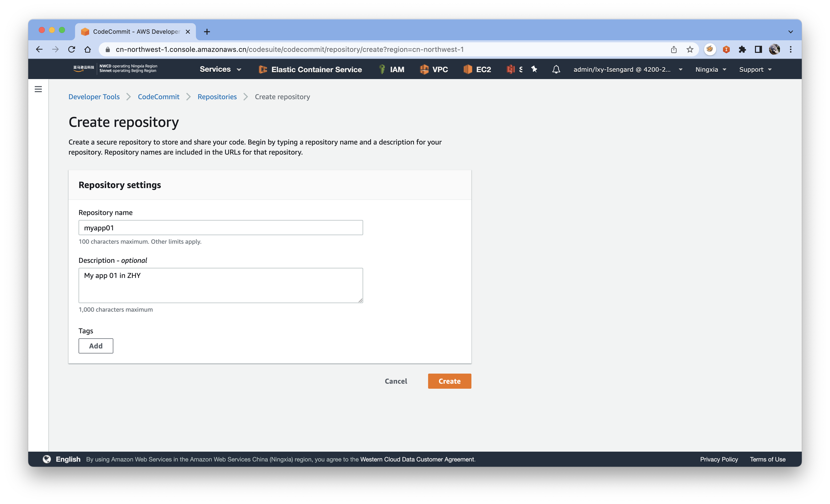Screen dimensions: 830x504
Task: Open Terms of Use link
Action: coord(767,459)
